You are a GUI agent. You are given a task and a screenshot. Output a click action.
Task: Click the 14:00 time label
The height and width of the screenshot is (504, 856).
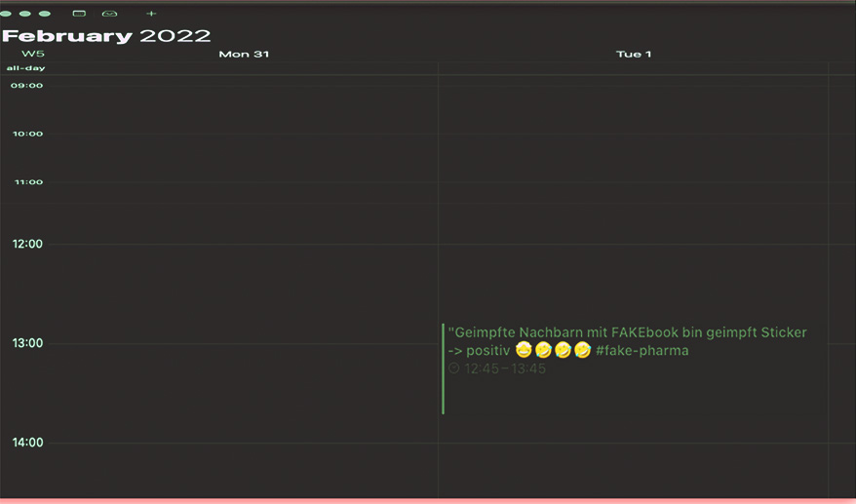(x=28, y=443)
